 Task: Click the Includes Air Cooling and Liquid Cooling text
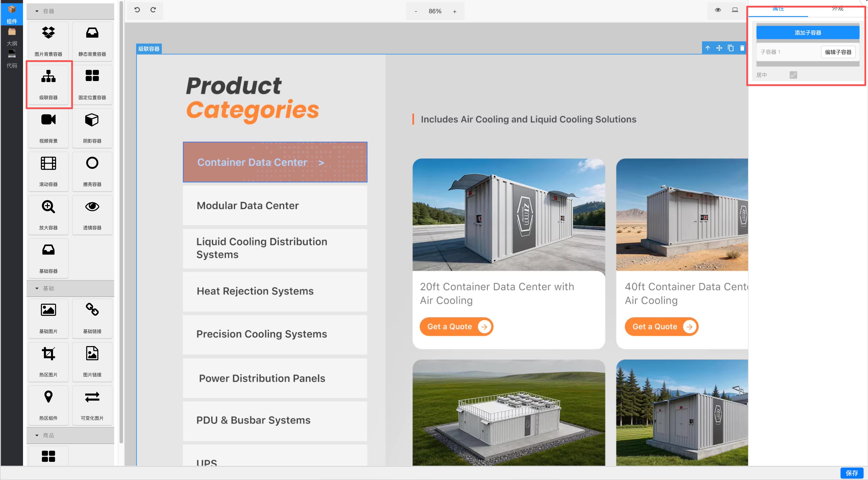pos(528,119)
